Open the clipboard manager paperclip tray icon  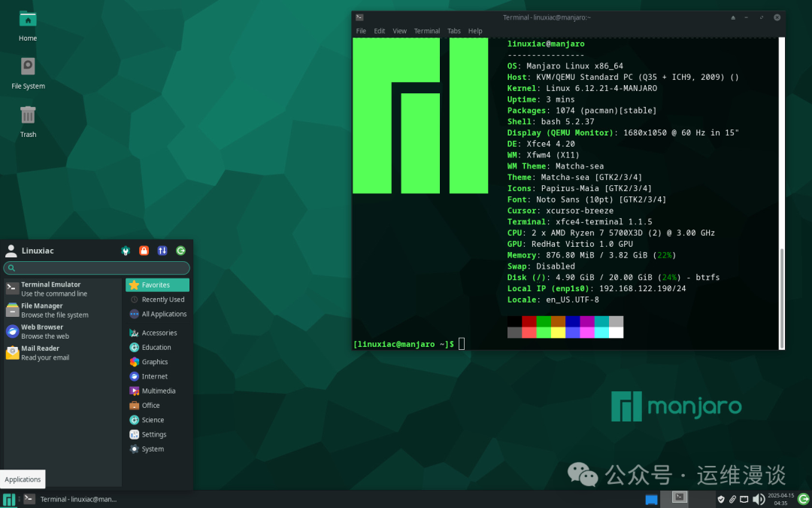tap(732, 498)
